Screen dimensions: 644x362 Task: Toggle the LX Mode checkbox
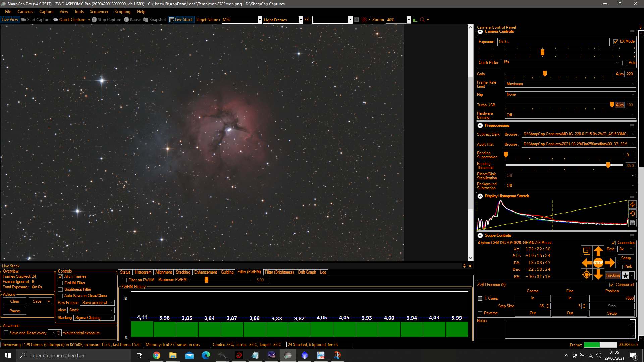click(x=616, y=42)
